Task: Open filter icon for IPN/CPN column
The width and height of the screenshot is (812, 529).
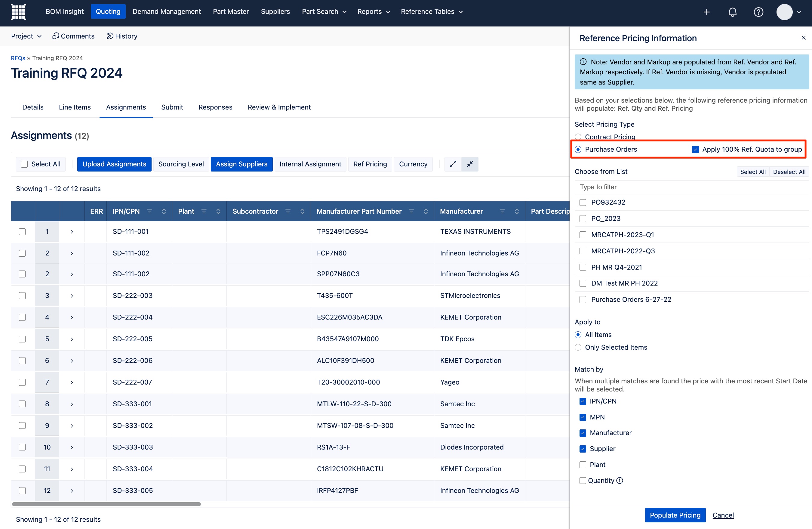Action: [x=149, y=211]
